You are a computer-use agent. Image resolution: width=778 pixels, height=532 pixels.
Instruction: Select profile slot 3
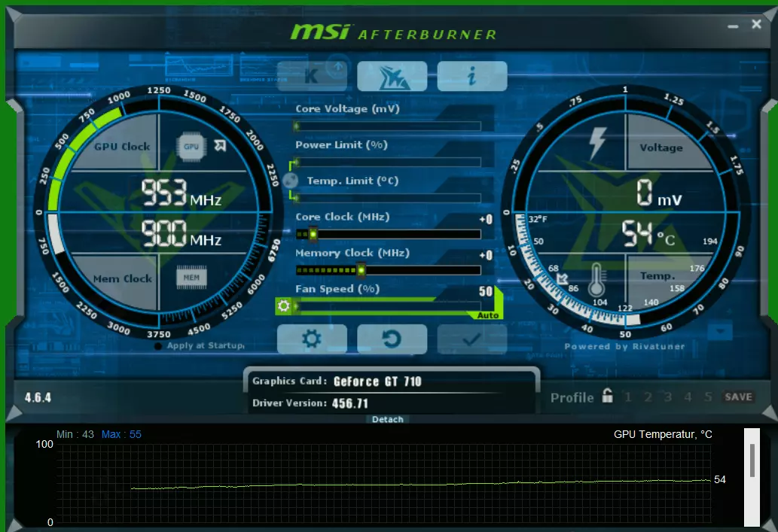click(x=668, y=397)
